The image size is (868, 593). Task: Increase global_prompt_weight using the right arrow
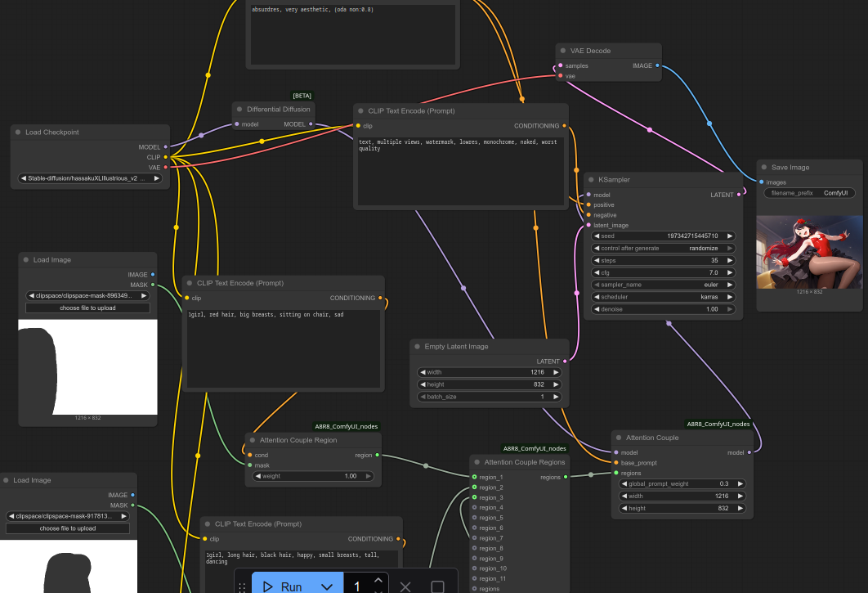pos(740,484)
